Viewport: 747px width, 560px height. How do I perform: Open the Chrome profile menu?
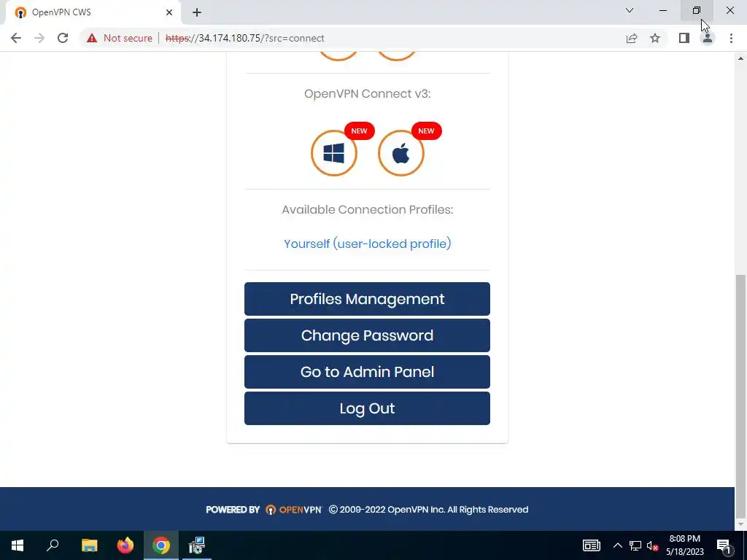click(x=708, y=38)
